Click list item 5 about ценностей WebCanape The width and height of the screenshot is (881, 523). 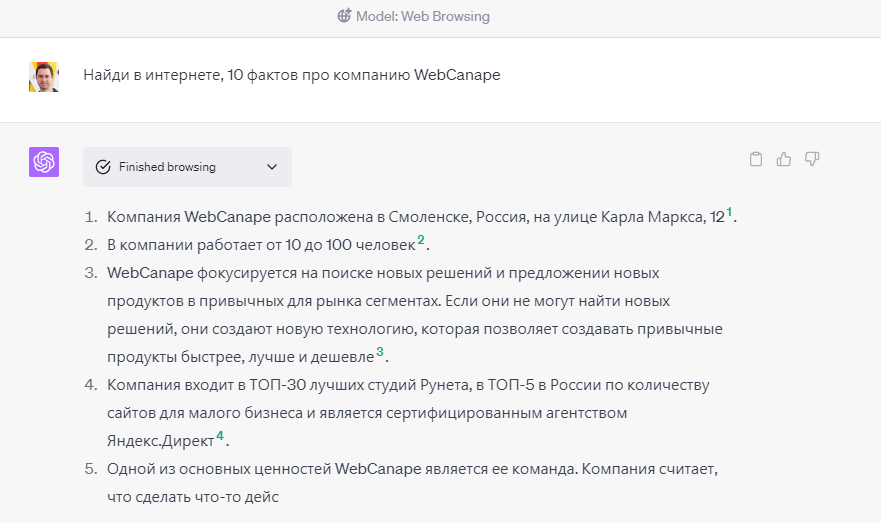coord(412,483)
